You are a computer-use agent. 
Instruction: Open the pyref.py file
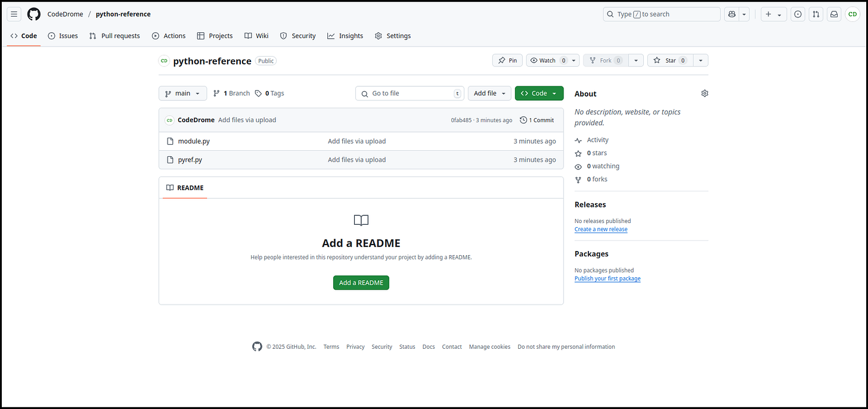pos(190,160)
